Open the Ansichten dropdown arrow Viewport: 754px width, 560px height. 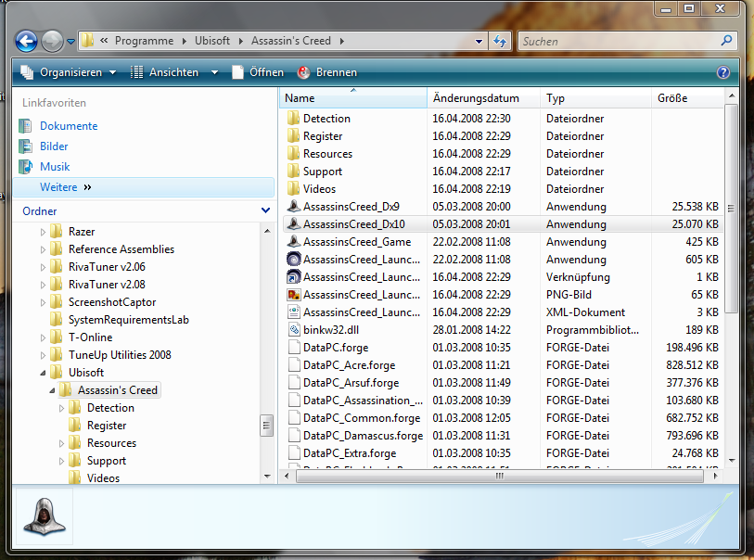pyautogui.click(x=214, y=72)
